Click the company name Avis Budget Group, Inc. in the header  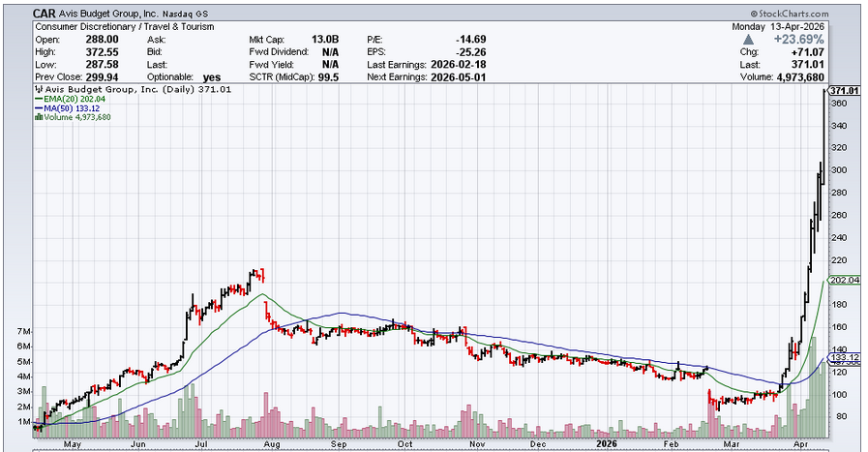108,14
